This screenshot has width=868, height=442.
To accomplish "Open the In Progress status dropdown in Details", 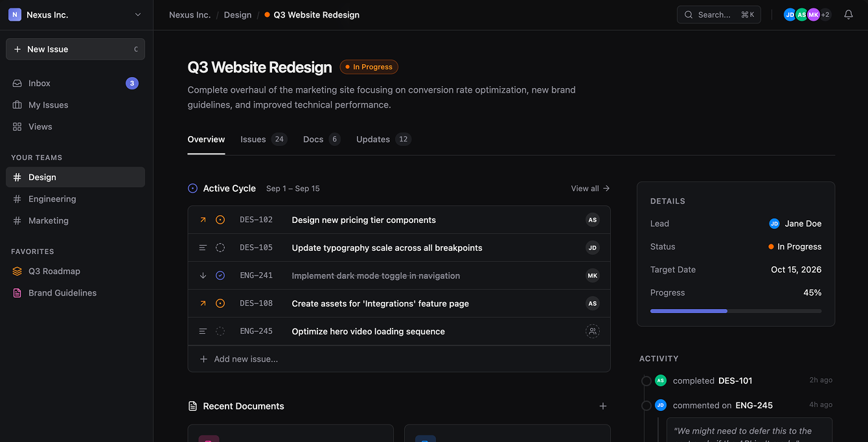I will 794,247.
